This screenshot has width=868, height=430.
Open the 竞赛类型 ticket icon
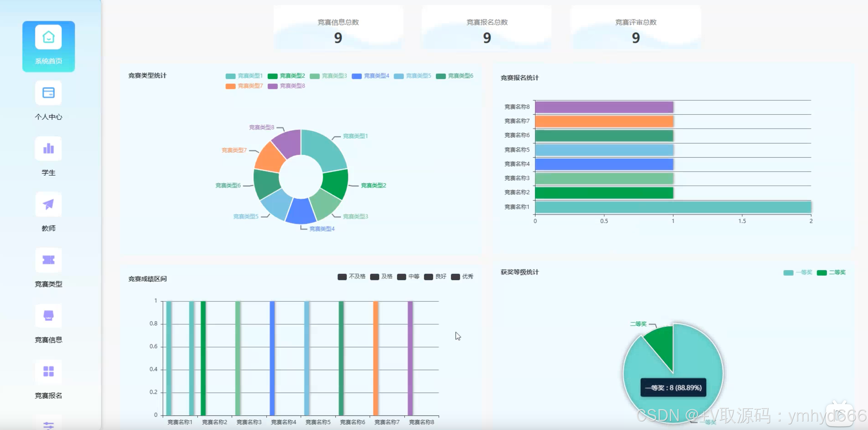coord(48,260)
